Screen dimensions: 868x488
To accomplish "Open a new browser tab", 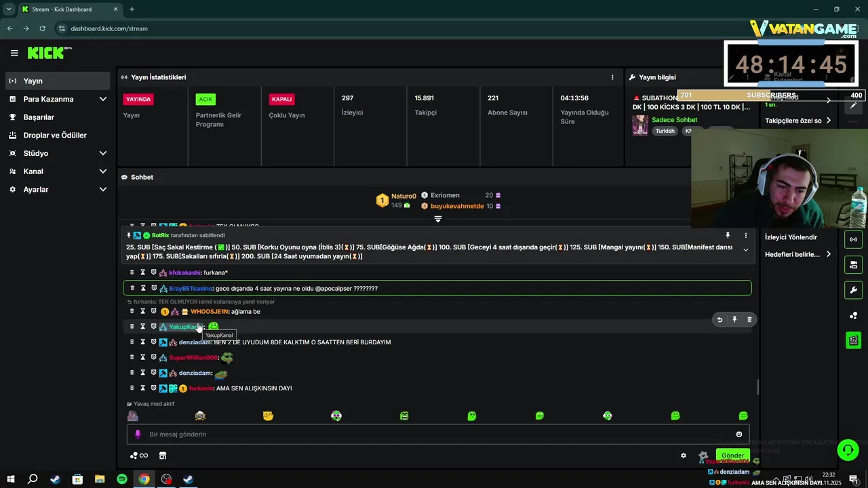I will point(132,9).
